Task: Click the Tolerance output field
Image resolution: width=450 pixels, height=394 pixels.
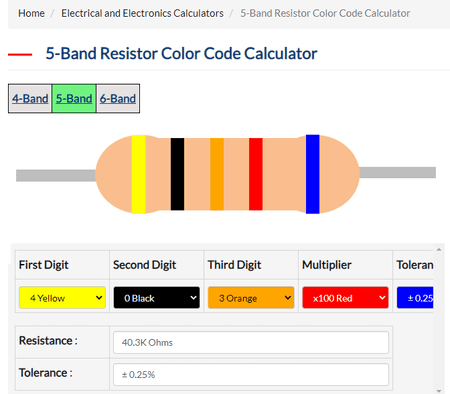Action: (x=251, y=374)
